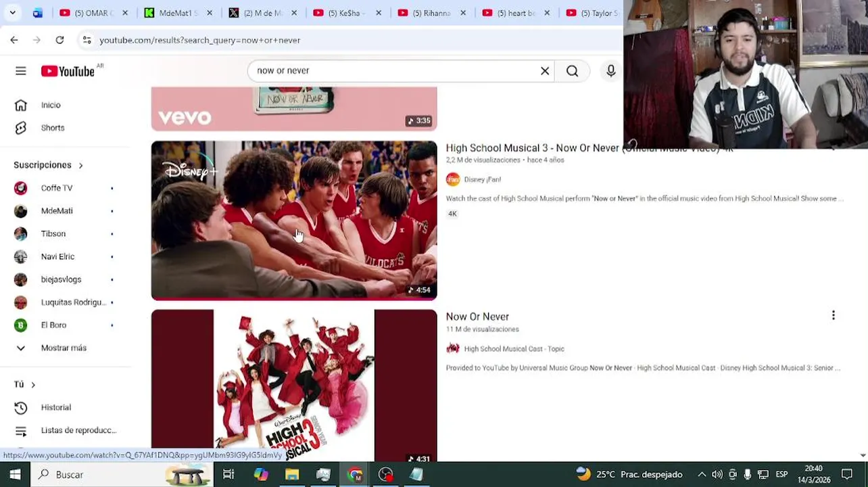This screenshot has height=487, width=868.
Task: Clear the search query with the X
Action: click(x=545, y=71)
